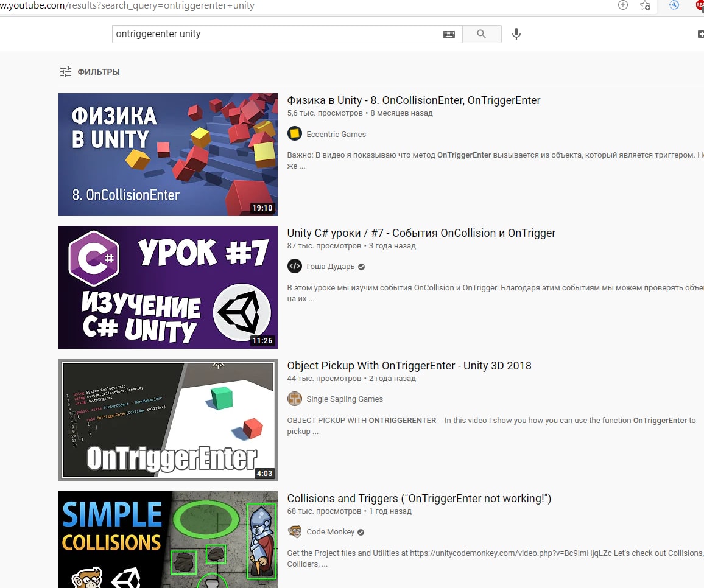Click the red adblock extension icon
Image resolution: width=704 pixels, height=588 pixels.
click(x=700, y=6)
